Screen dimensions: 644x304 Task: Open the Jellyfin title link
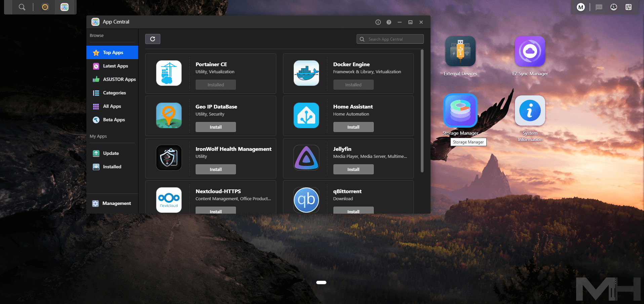[x=342, y=149]
